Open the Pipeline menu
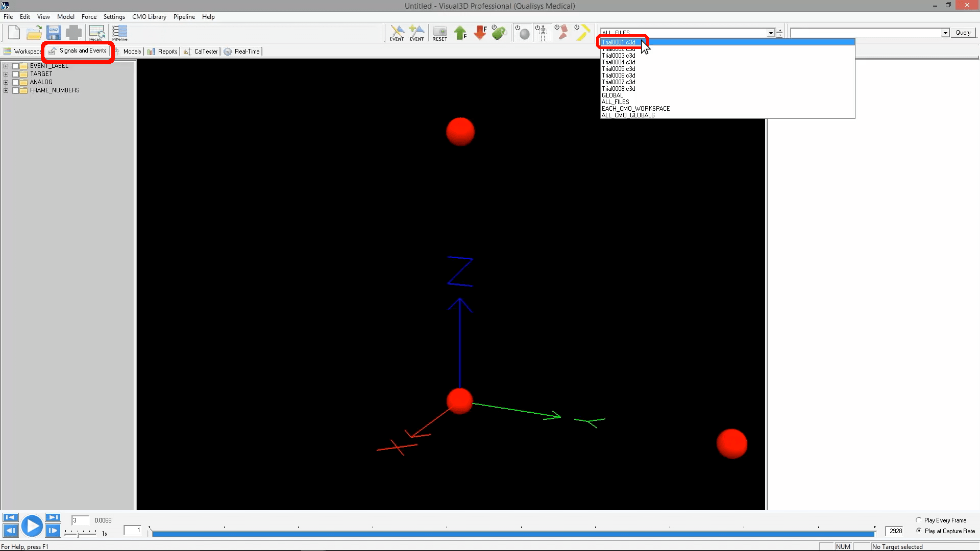This screenshot has height=551, width=980. 184,17
